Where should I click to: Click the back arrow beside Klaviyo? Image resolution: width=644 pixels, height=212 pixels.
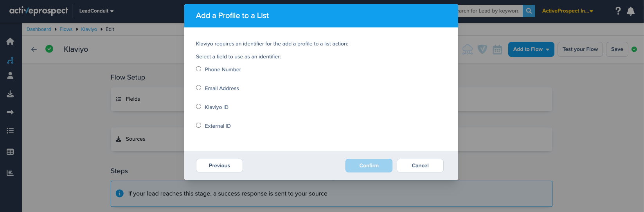34,49
